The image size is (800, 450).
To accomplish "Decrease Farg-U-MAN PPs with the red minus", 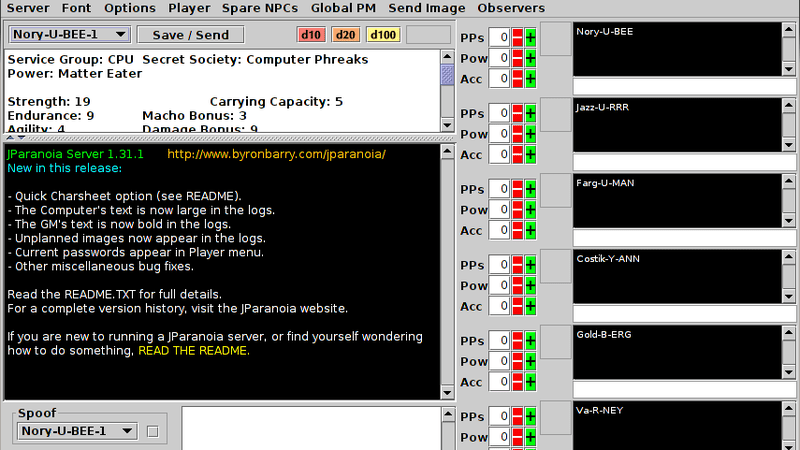I will click(517, 189).
